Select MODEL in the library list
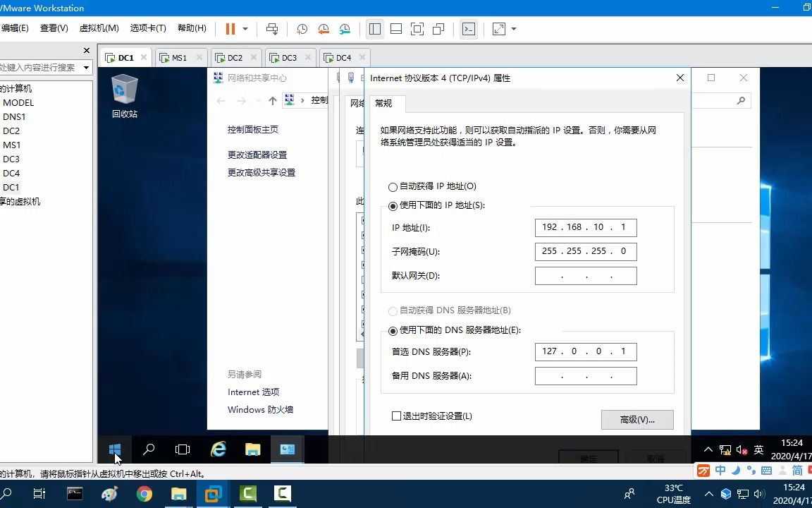 coord(18,102)
